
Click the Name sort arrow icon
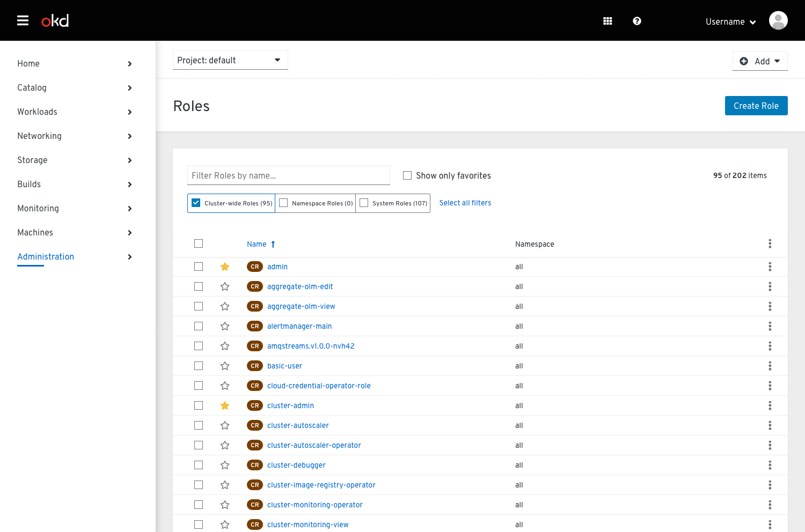pos(273,244)
